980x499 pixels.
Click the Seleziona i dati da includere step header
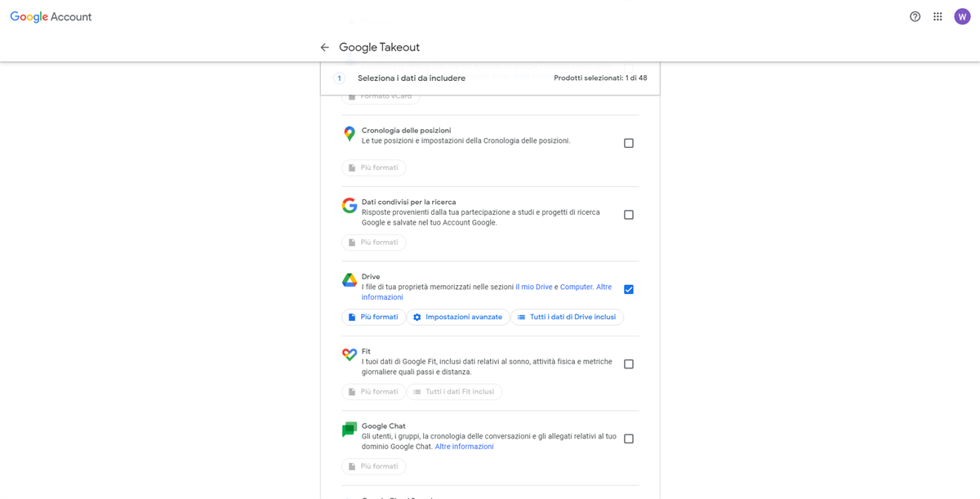click(x=412, y=78)
